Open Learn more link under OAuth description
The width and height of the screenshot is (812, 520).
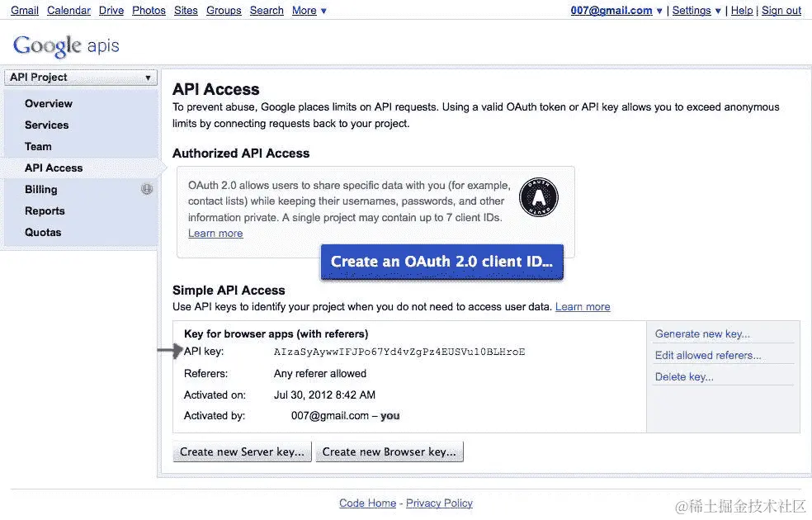[x=215, y=234]
